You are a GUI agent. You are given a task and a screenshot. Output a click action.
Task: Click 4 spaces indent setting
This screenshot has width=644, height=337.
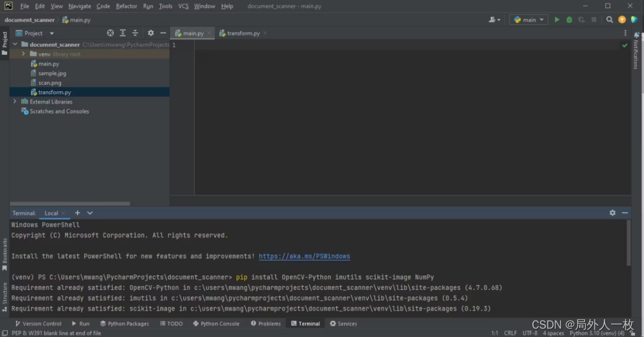(x=553, y=333)
